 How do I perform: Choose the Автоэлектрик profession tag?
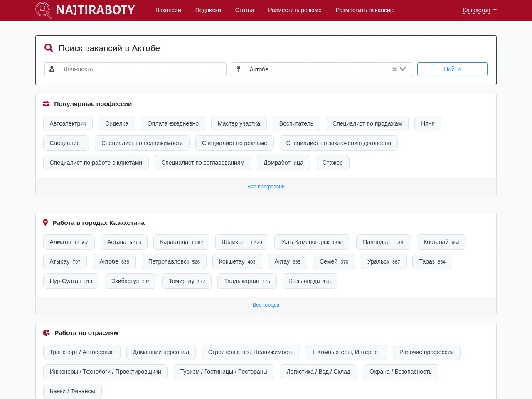68,123
